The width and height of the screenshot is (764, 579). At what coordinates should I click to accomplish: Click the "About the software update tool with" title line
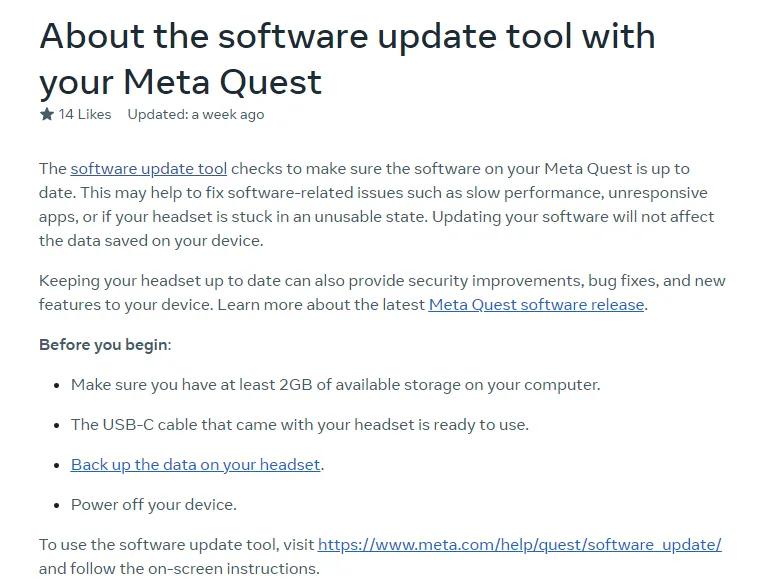[347, 36]
